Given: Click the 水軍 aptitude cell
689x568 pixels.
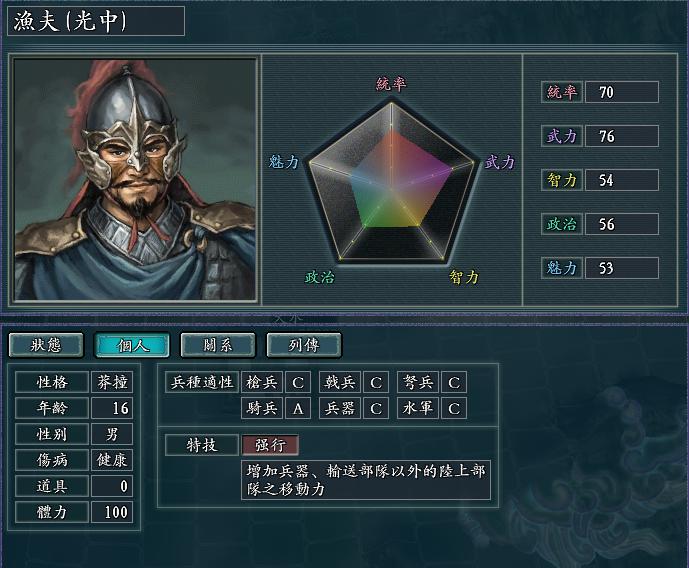Looking at the screenshot, I should [x=418, y=409].
